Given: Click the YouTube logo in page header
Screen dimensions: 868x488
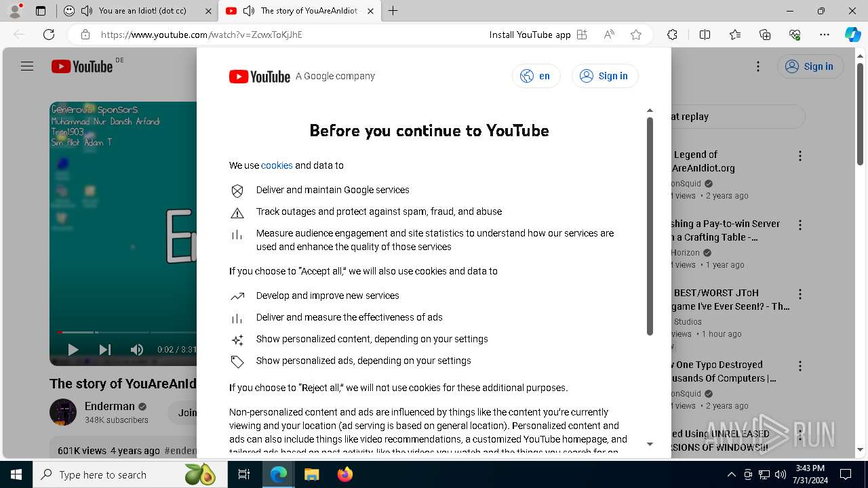Looking at the screenshot, I should [82, 66].
